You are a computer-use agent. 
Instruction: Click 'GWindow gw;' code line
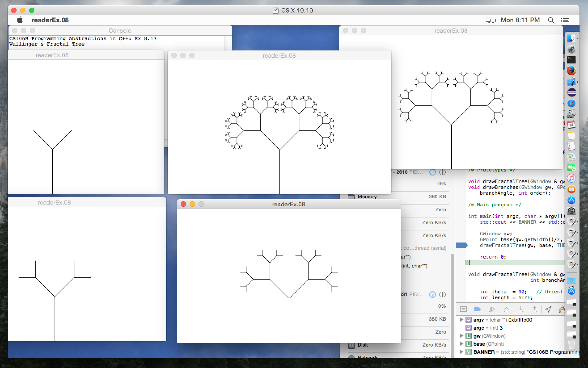tap(496, 233)
